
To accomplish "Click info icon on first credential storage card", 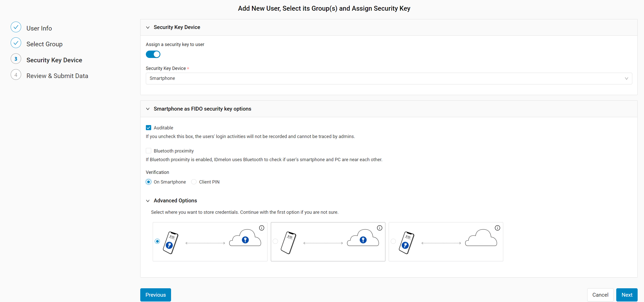I will point(261,228).
